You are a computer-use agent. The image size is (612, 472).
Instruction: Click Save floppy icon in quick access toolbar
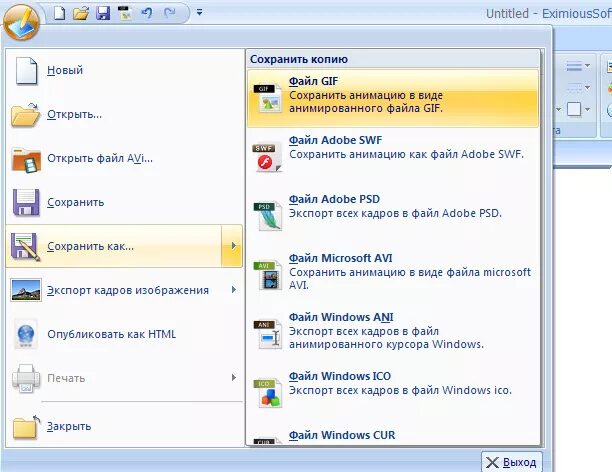click(103, 13)
